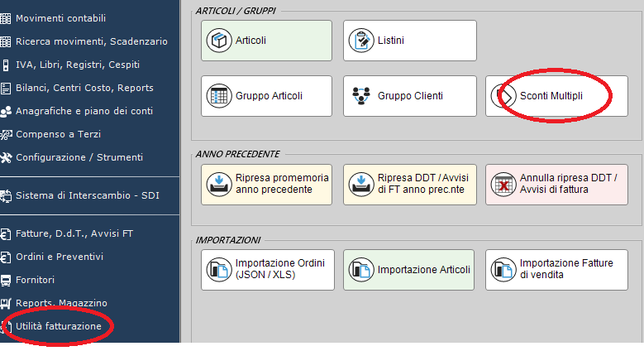Select Ripresa DDT / Avvisi di FT anno prec.nte
The width and height of the screenshot is (644, 351).
410,185
